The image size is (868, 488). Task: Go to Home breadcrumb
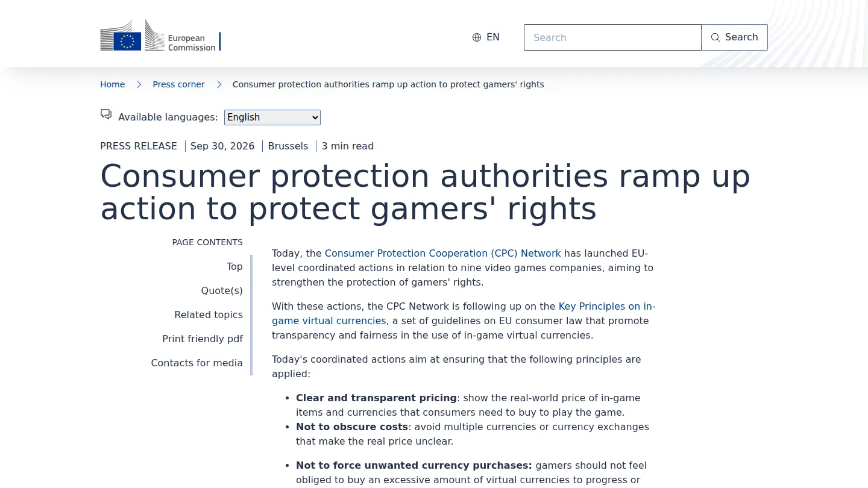tap(112, 84)
